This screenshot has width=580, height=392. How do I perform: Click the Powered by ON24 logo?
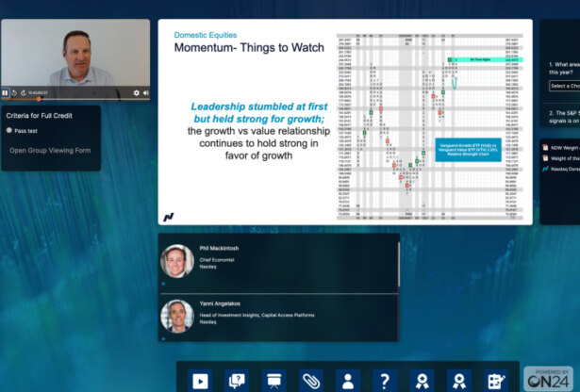pyautogui.click(x=548, y=378)
